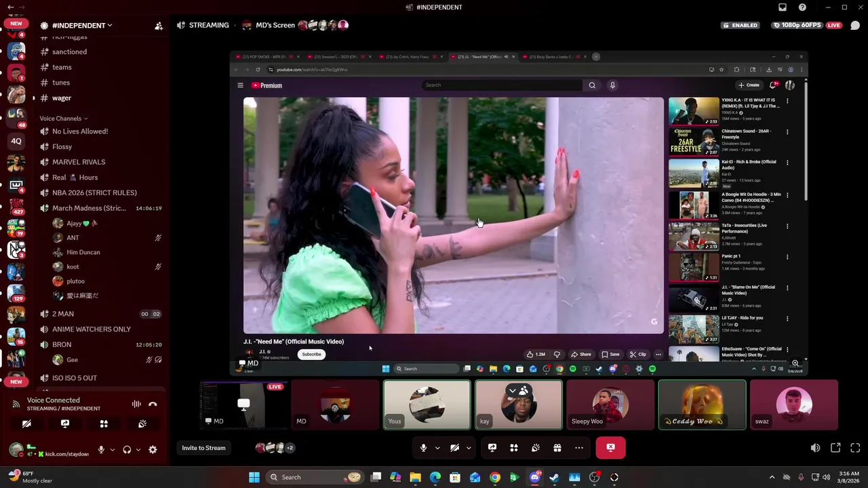Image resolution: width=868 pixels, height=488 pixels.
Task: Mute microphone in user panel
Action: pyautogui.click(x=101, y=449)
